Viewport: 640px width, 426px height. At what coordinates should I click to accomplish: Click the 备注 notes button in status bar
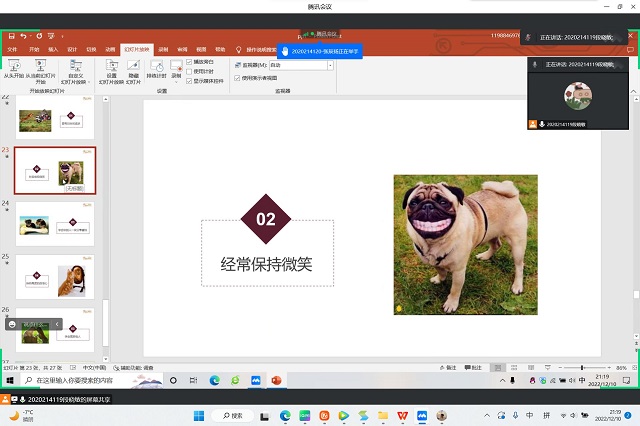[x=449, y=367]
